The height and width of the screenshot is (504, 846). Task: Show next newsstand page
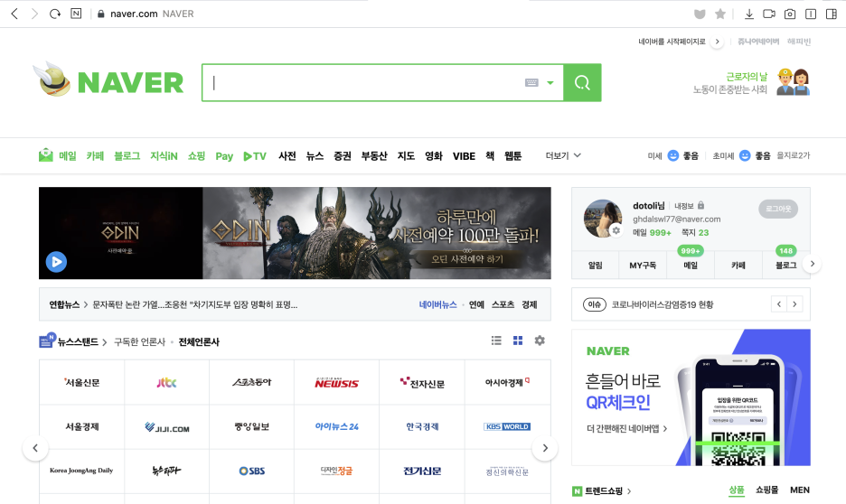(545, 448)
